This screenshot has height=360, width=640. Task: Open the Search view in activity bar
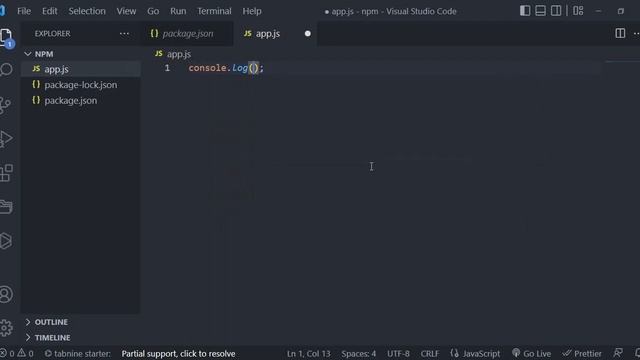point(6,70)
